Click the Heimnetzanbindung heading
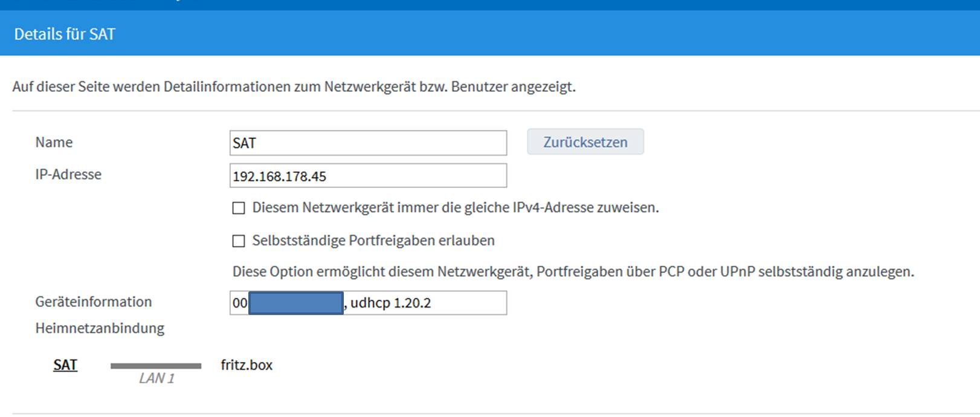This screenshot has height=417, width=980. click(x=100, y=328)
